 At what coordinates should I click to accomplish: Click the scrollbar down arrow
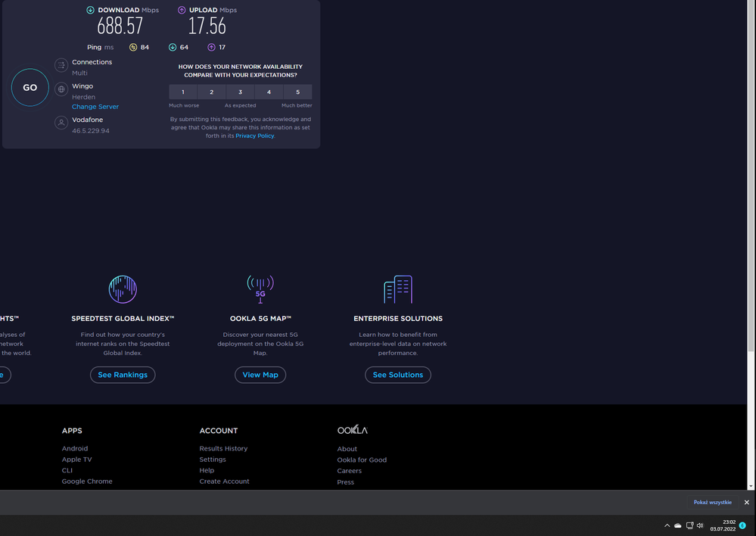click(x=751, y=486)
